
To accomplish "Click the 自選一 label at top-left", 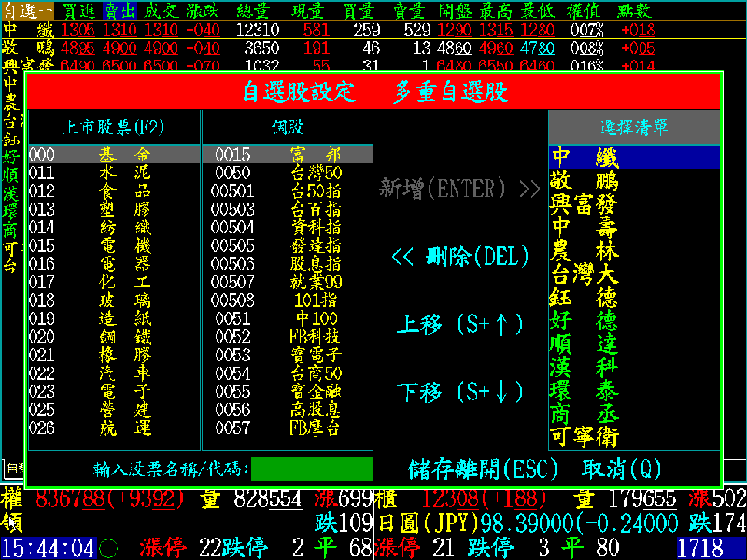I will [28, 10].
